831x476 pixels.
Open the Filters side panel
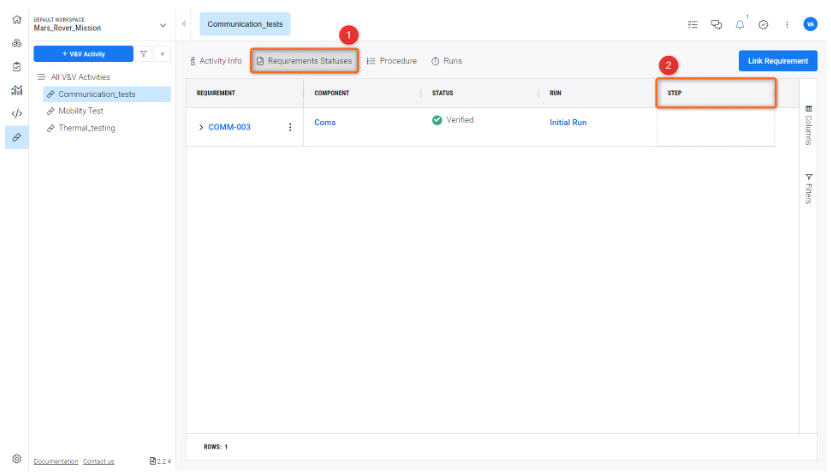click(x=809, y=188)
